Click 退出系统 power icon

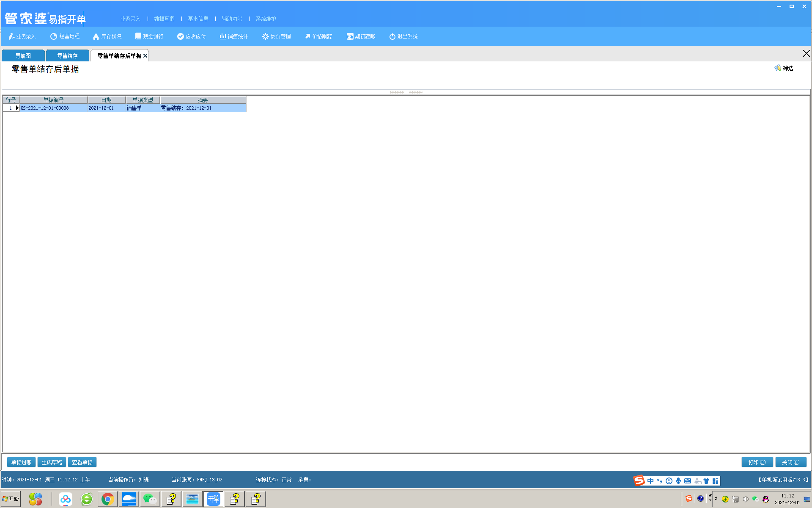pos(392,36)
